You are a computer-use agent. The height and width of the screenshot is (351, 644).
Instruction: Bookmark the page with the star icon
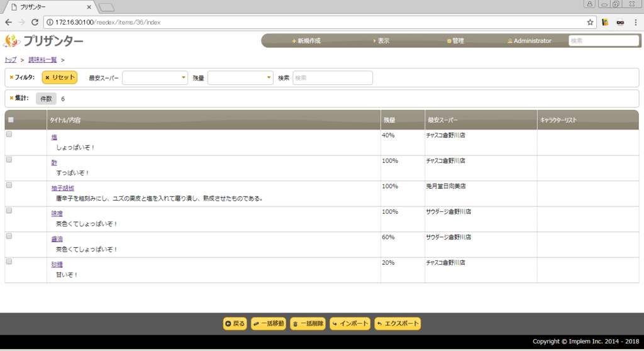click(x=590, y=22)
